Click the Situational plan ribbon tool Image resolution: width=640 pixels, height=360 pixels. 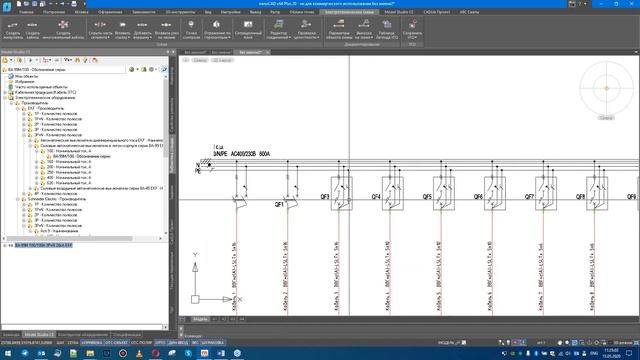(248, 29)
